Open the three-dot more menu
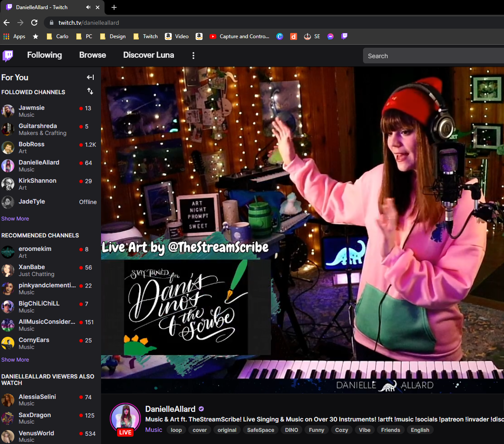Viewport: 504px width, 444px height. pos(193,56)
